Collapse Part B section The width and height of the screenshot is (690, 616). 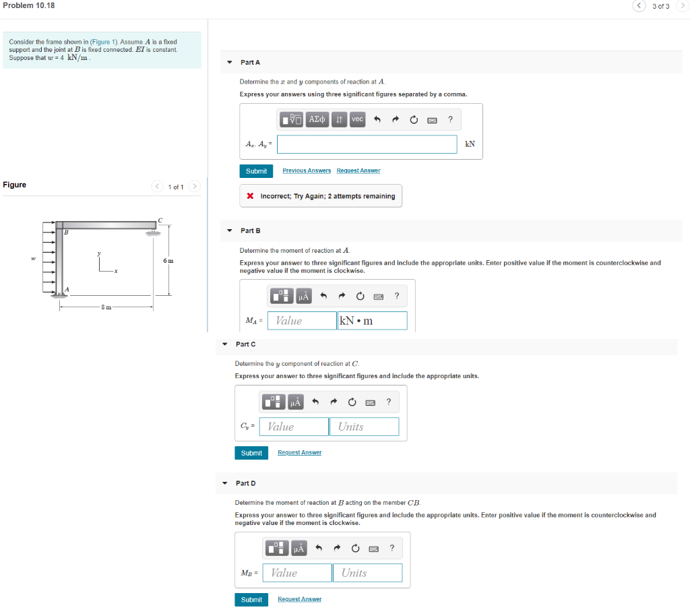(229, 230)
